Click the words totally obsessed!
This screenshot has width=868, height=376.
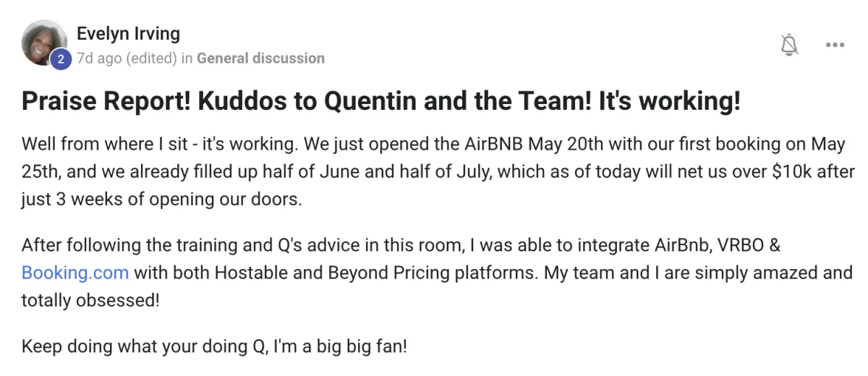(x=90, y=299)
